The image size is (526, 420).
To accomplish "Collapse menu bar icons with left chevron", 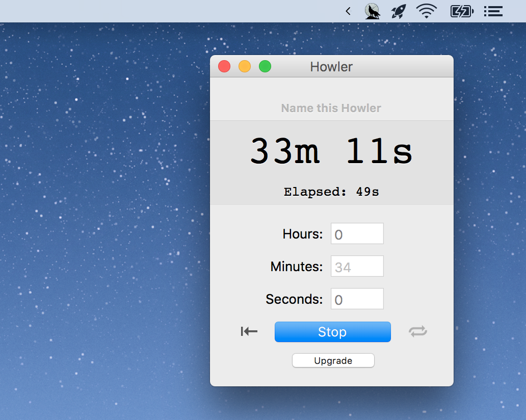I will (348, 11).
